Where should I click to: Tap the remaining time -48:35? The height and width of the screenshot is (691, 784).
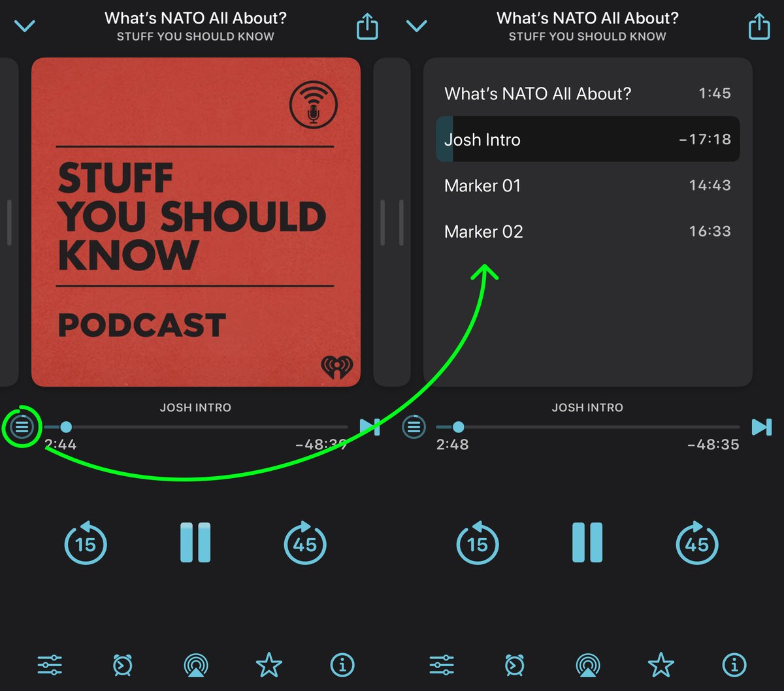713,445
